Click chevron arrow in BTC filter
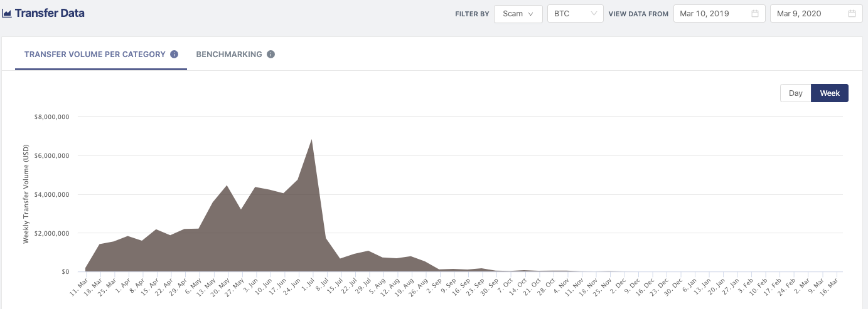Screen dimensions: 868x309 click(594, 14)
